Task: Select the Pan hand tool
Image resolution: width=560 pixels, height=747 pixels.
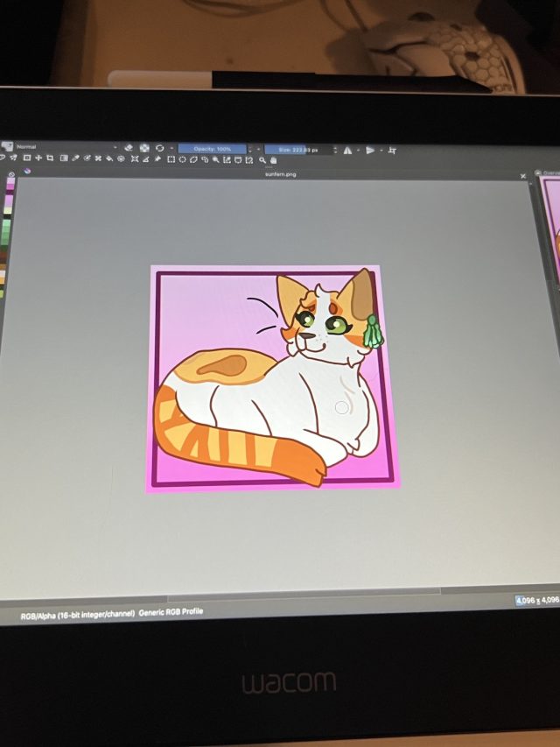Action: pyautogui.click(x=273, y=160)
